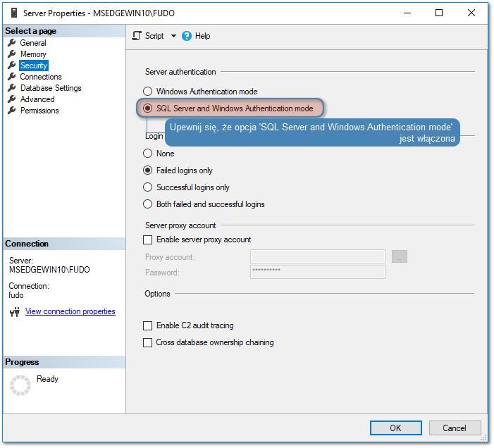Switch to the Advanced page
The width and height of the screenshot is (494, 448).
pos(37,99)
